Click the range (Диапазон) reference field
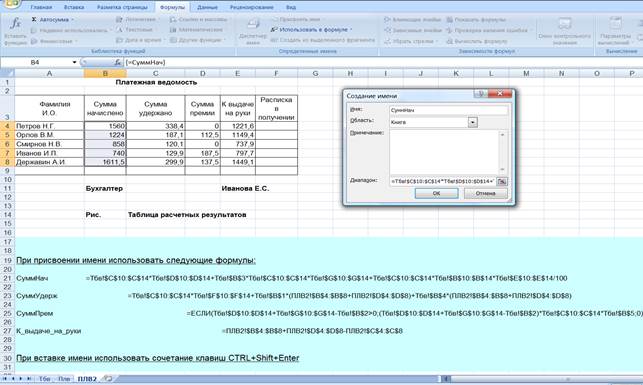This screenshot has height=385, width=643. pyautogui.click(x=442, y=181)
